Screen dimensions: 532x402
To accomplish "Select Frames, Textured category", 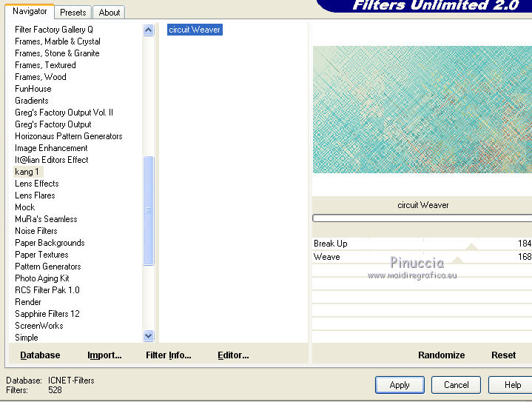I will [45, 65].
